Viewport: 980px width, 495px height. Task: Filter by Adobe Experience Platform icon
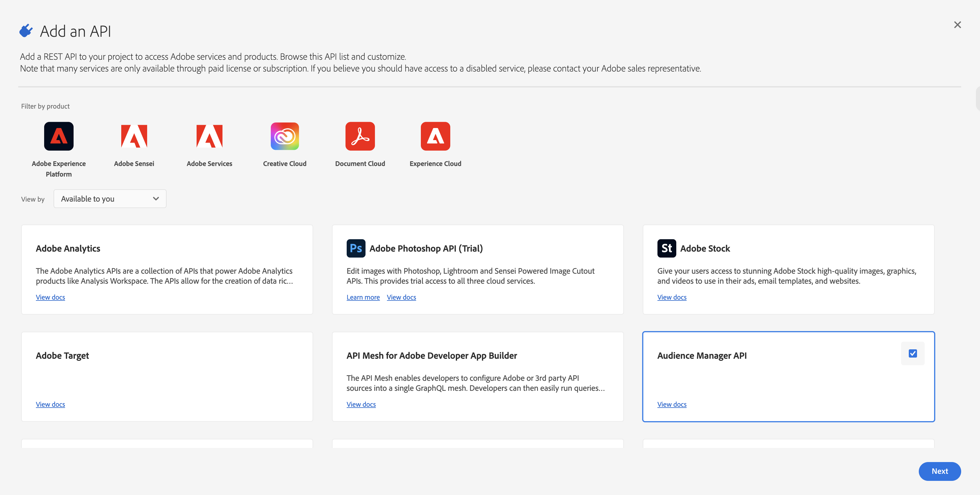click(59, 136)
